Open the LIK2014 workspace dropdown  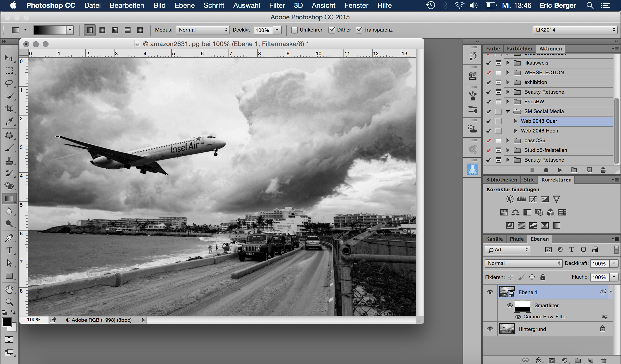[x=575, y=30]
